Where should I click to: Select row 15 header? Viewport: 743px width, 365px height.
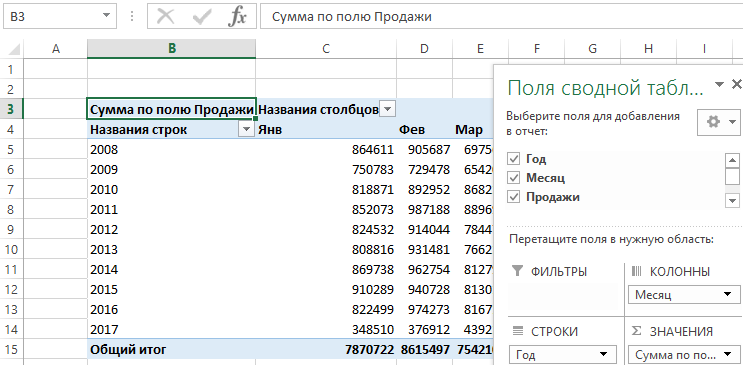(11, 350)
